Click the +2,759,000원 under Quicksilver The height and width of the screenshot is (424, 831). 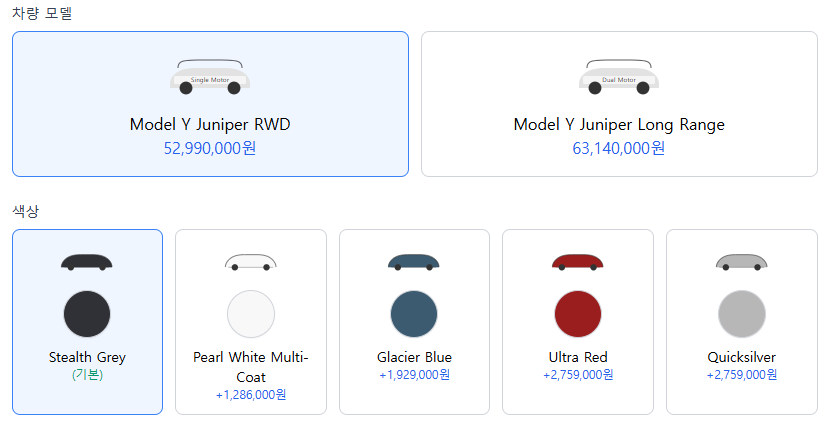point(741,375)
